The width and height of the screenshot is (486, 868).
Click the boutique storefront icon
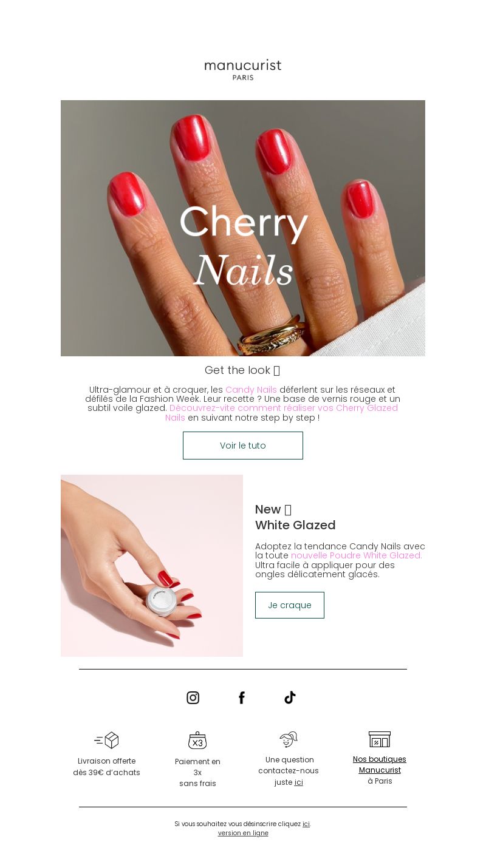point(380,739)
